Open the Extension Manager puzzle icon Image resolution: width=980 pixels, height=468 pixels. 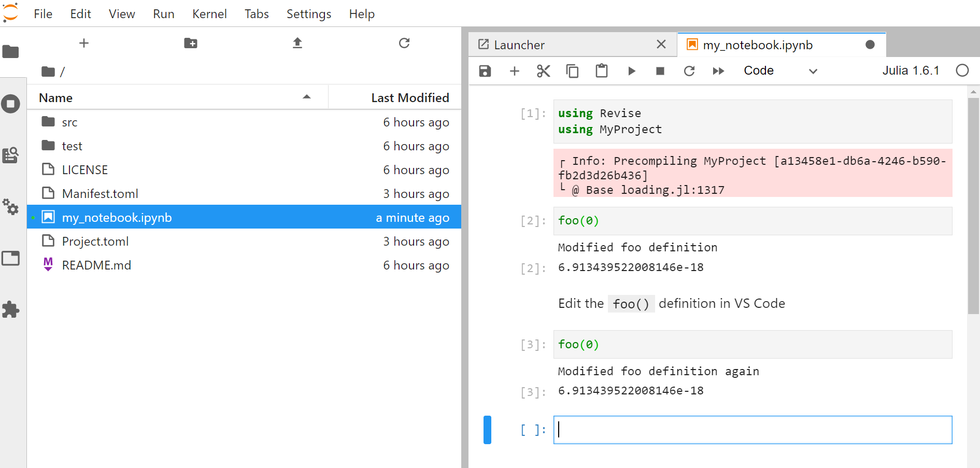[11, 310]
